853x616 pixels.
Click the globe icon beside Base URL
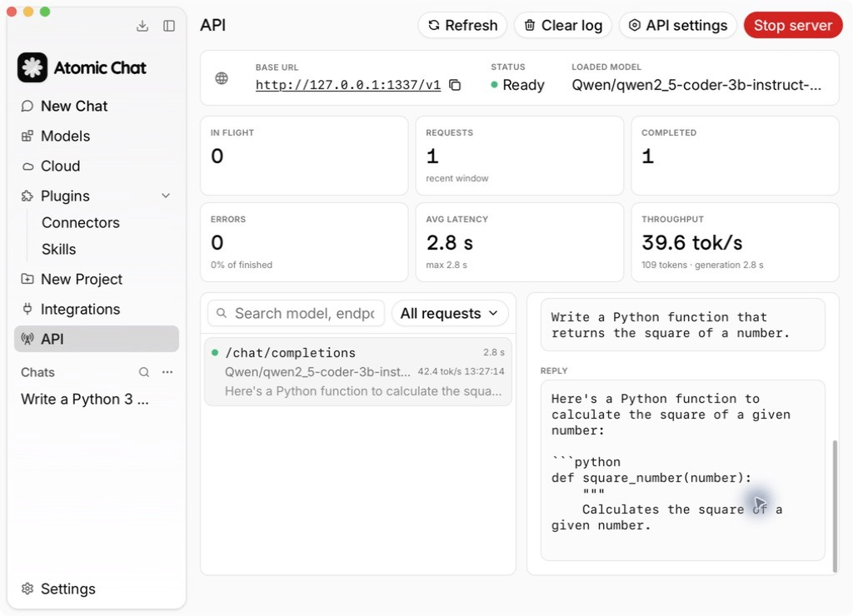click(222, 78)
